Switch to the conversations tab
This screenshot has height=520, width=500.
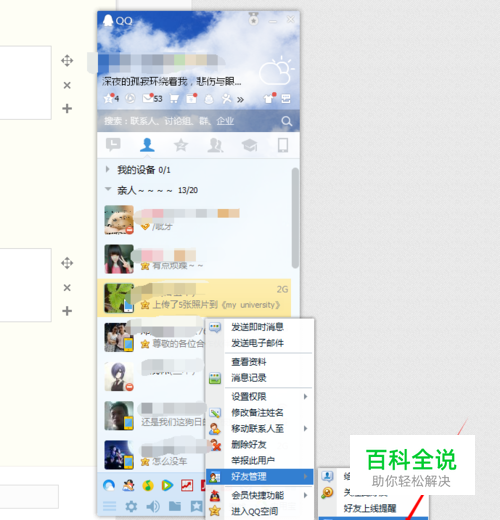click(113, 145)
